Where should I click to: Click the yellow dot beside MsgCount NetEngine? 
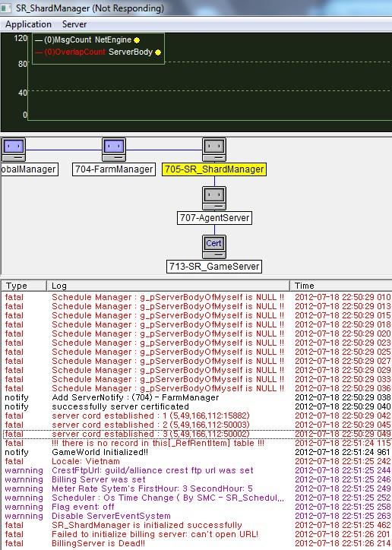137,40
